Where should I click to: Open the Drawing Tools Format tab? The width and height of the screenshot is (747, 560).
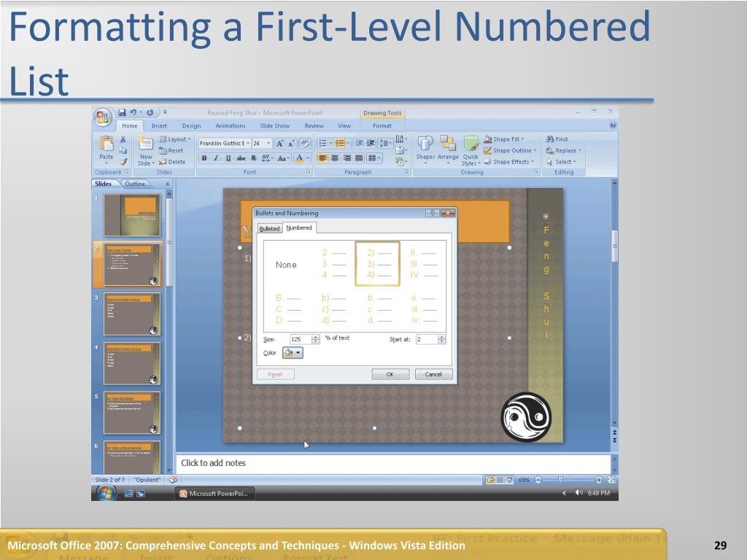click(x=382, y=125)
